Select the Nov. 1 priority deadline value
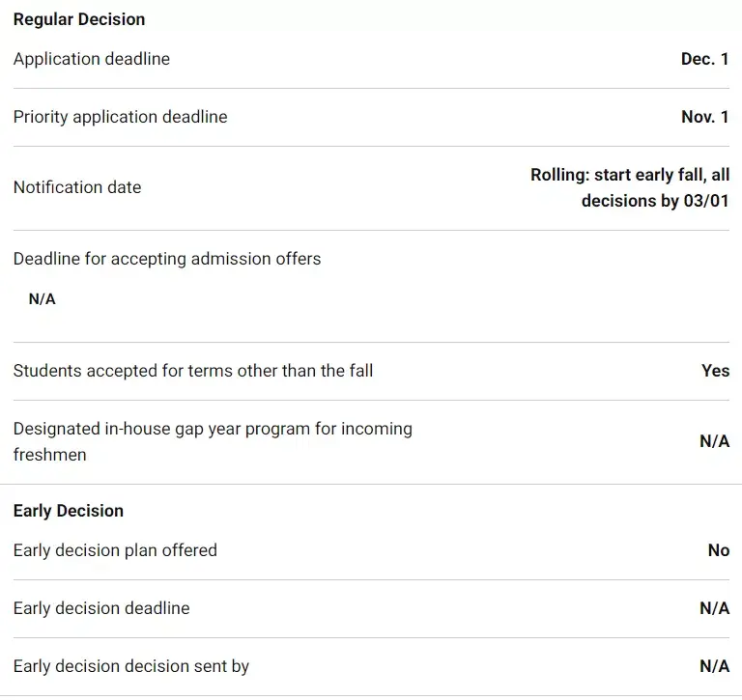Viewport: 742px width, 700px height. [x=704, y=117]
